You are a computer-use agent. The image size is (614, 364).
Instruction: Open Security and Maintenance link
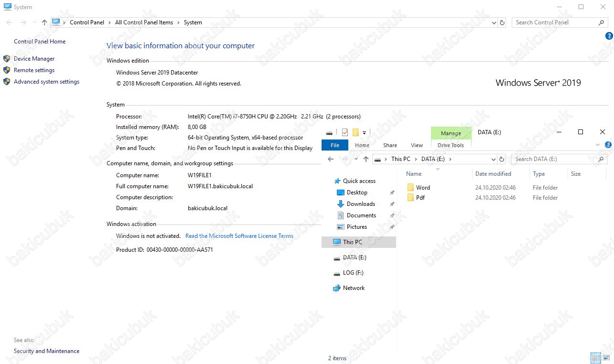(x=46, y=351)
